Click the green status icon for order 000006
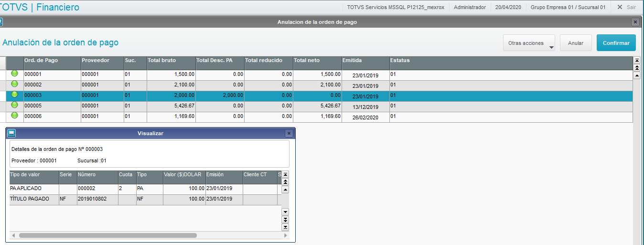The width and height of the screenshot is (644, 245). [x=14, y=116]
